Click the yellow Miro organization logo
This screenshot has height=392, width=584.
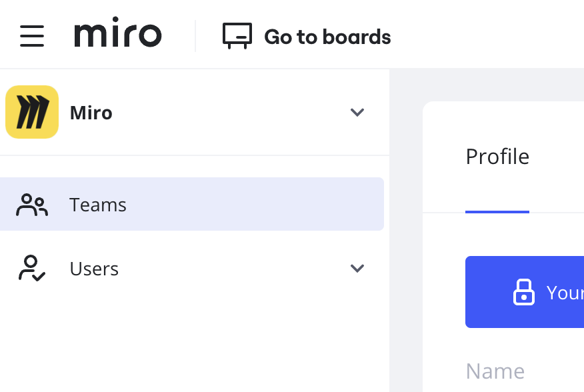pos(32,112)
